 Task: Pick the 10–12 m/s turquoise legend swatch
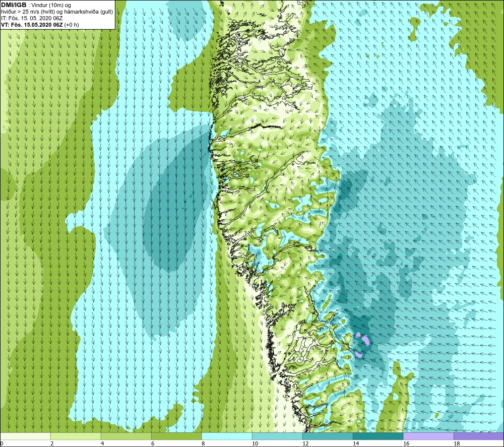(x=277, y=436)
